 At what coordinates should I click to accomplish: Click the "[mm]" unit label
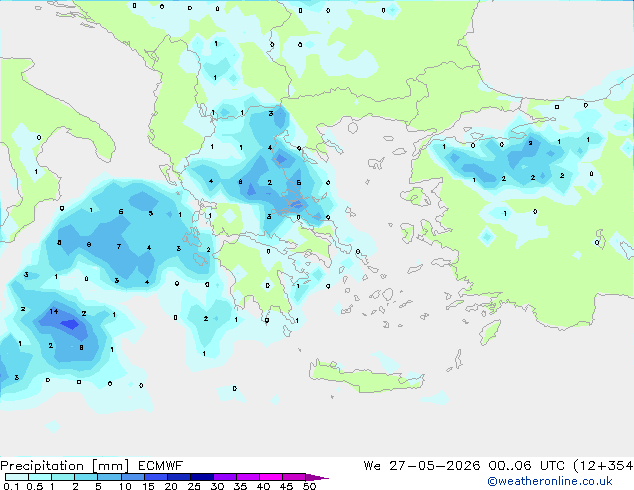pyautogui.click(x=110, y=466)
